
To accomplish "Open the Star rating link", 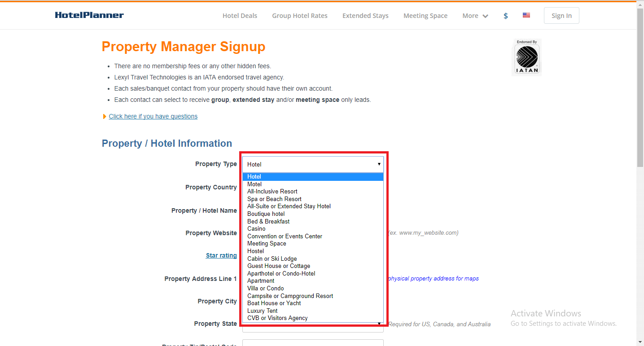I will 221,255.
